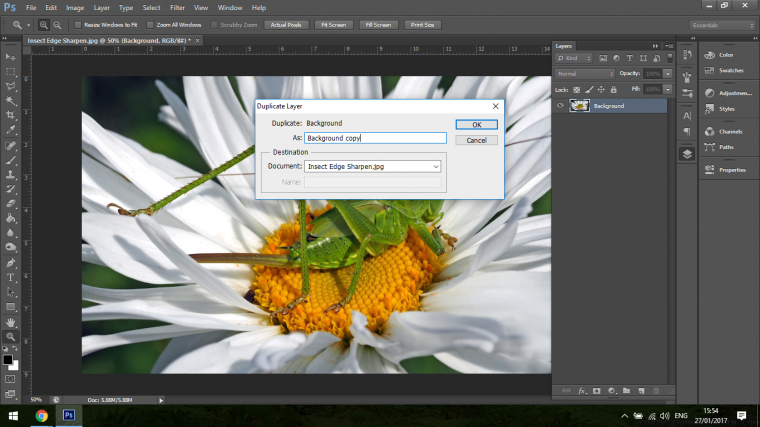Open the status bar info arrow

point(161,400)
